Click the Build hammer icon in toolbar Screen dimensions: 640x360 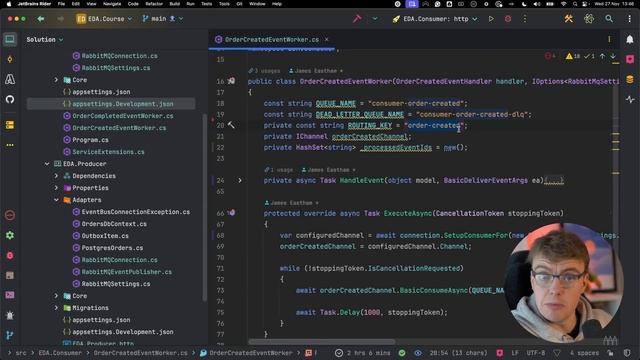click(357, 19)
